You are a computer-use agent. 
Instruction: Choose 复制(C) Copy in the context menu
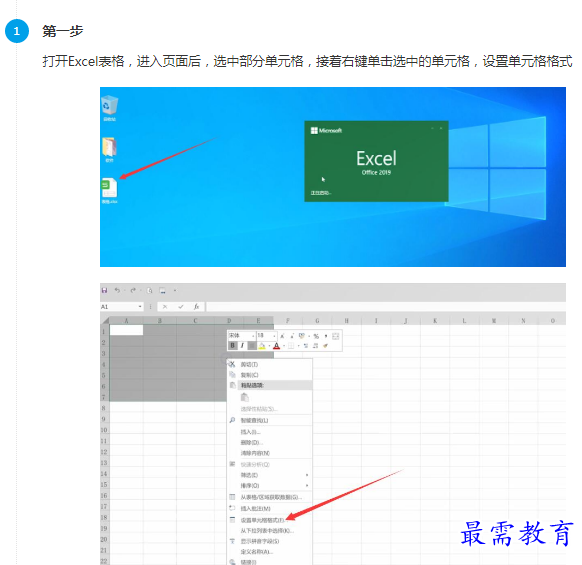pyautogui.click(x=270, y=375)
